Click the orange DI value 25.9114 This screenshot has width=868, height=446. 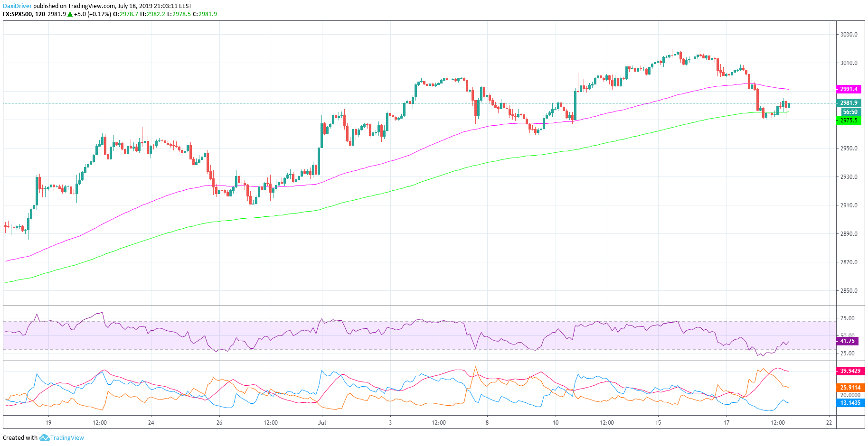click(x=850, y=388)
